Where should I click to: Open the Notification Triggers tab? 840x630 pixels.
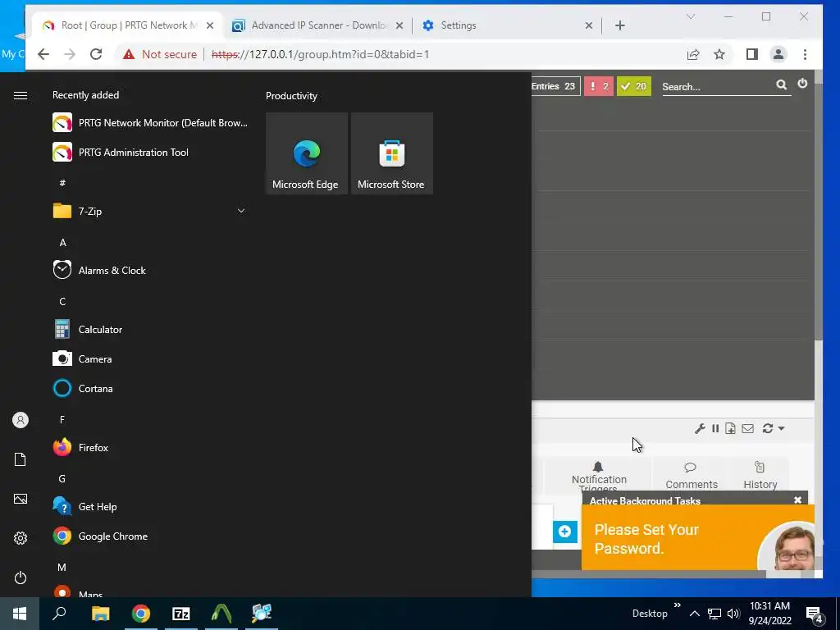pos(598,475)
